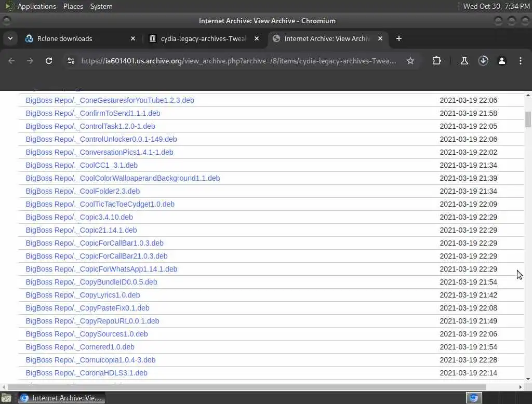Select Internet Archive window in bottom taskbar
The width and height of the screenshot is (532, 404).
pyautogui.click(x=61, y=398)
